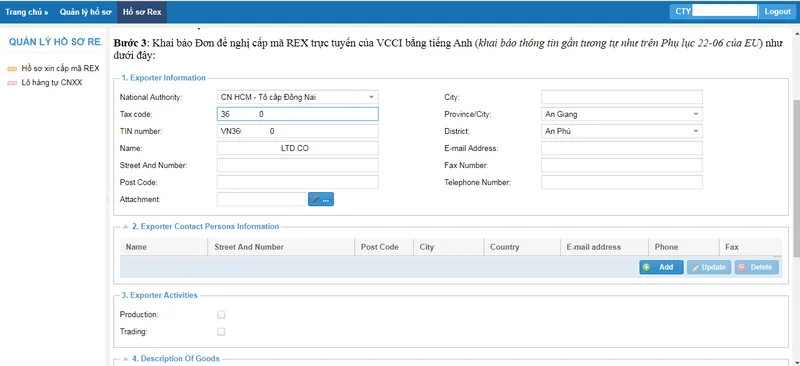Open Hồ sơ xin cấp mã REX sidebar item
The width and height of the screenshot is (800, 366).
tap(60, 68)
